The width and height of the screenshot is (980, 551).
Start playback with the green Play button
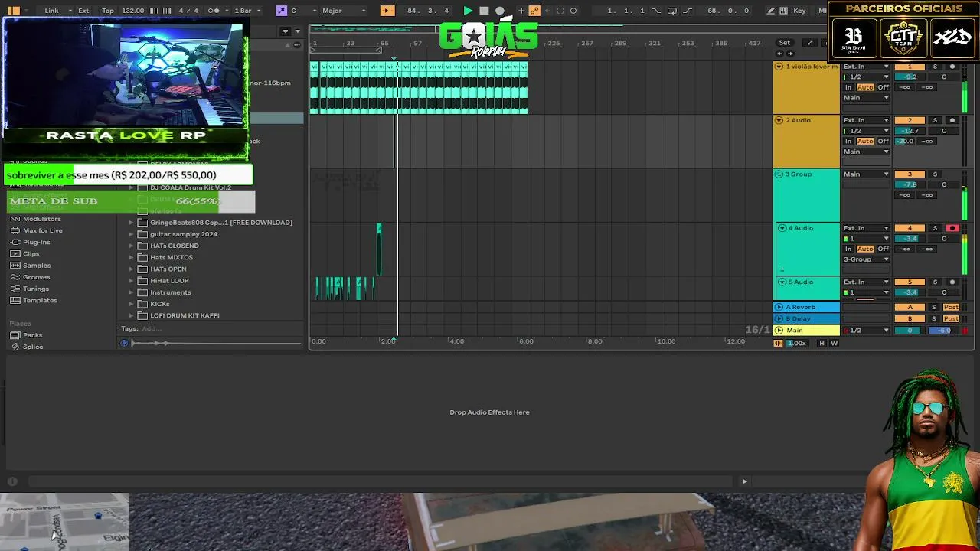click(x=468, y=11)
